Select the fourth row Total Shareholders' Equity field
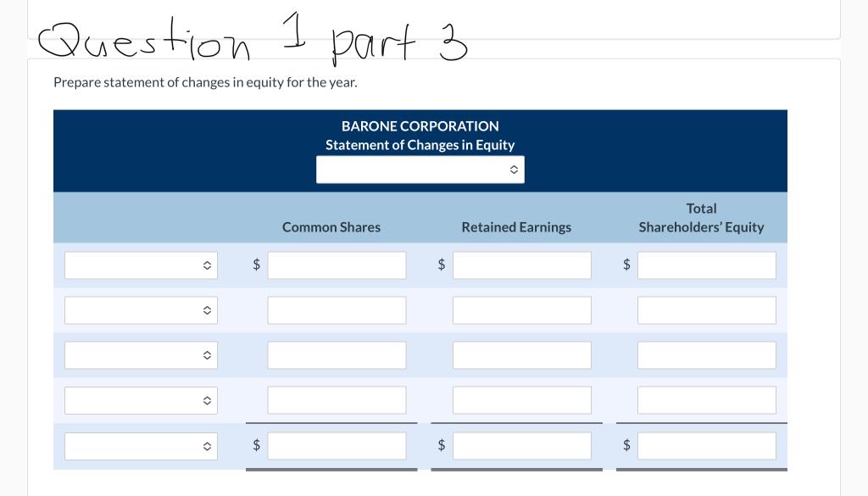 (x=706, y=400)
